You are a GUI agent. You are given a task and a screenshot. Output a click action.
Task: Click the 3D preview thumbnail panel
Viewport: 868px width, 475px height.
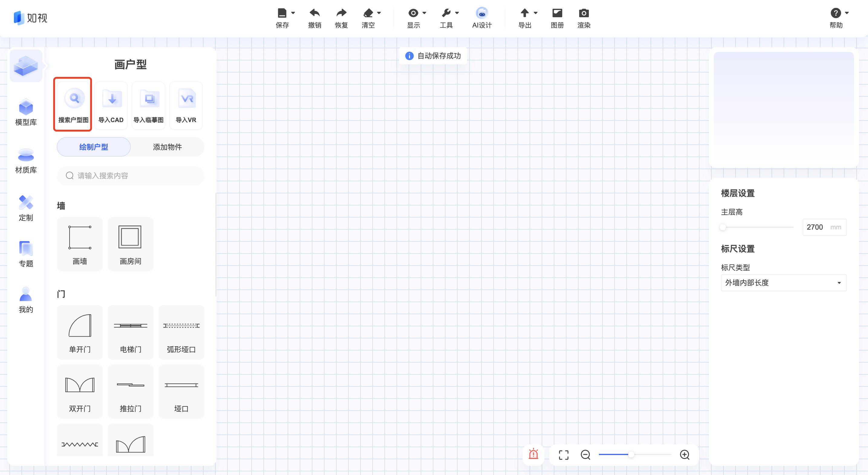tap(783, 108)
